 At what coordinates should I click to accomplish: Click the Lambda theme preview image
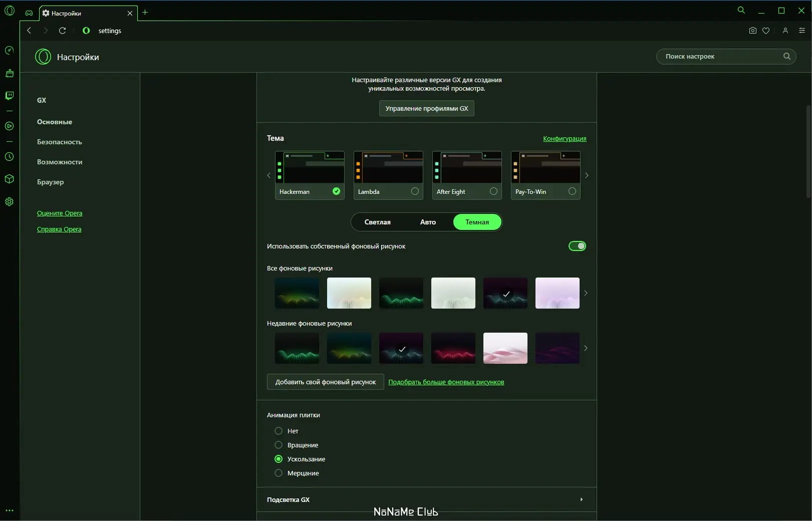pyautogui.click(x=388, y=167)
